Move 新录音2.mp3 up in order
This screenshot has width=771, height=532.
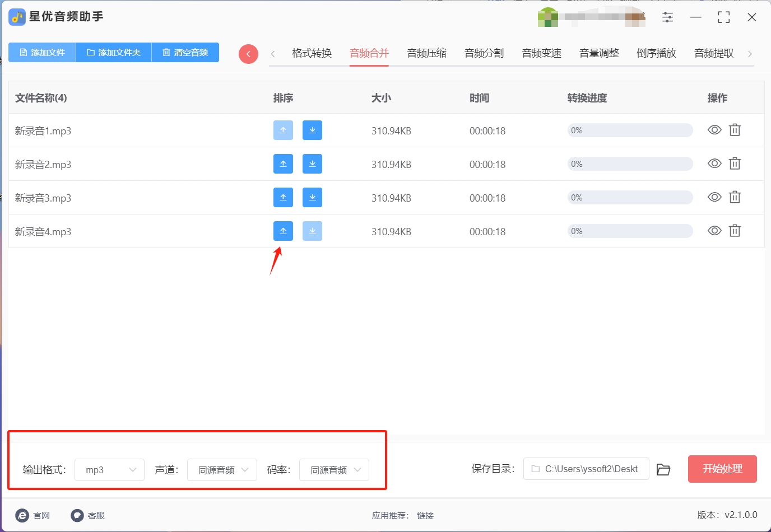[283, 164]
